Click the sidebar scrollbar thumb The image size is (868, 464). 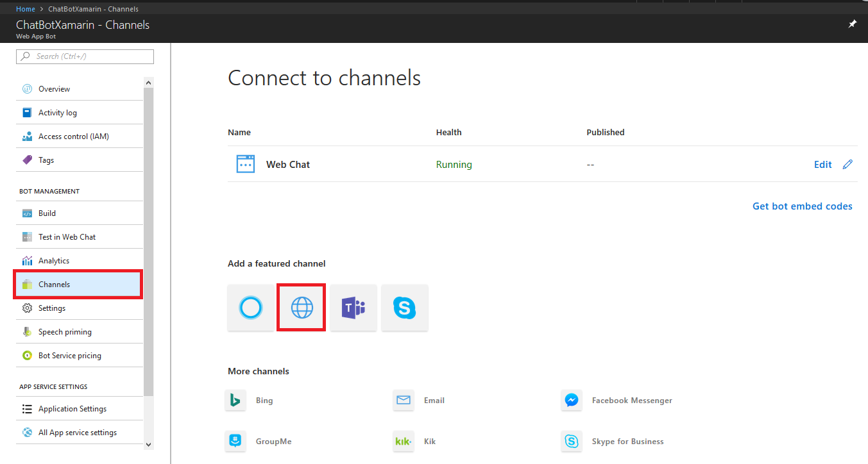(149, 242)
